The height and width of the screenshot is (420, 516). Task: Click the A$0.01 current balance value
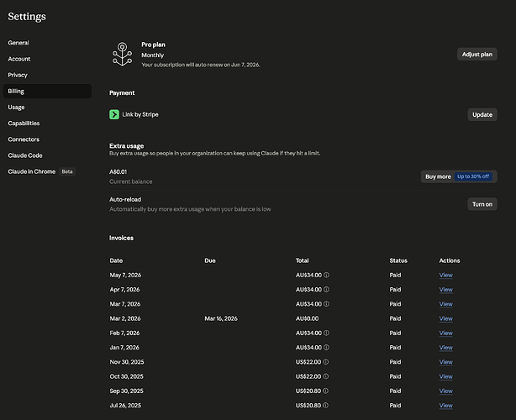pyautogui.click(x=118, y=171)
